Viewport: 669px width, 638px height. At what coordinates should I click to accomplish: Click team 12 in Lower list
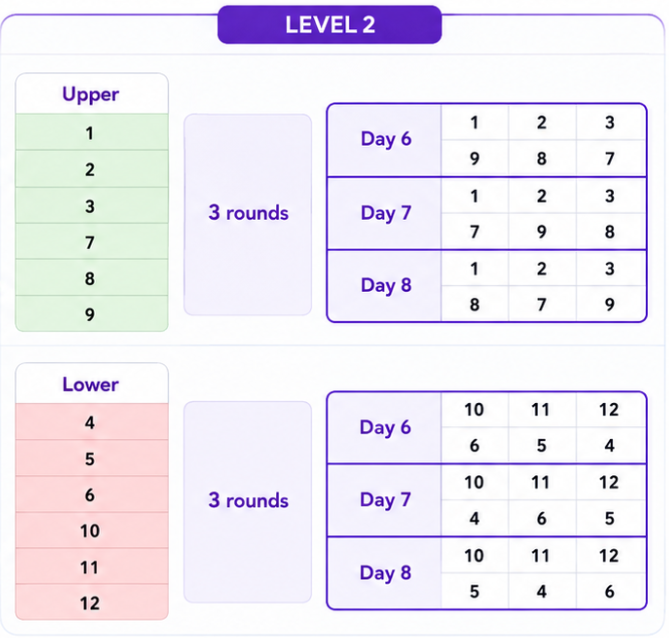pos(92,602)
